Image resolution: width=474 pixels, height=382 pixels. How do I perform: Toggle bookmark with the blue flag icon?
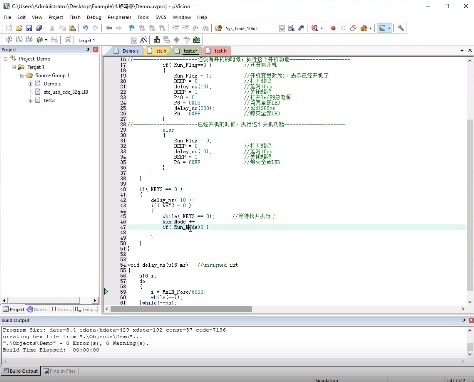[x=132, y=28]
